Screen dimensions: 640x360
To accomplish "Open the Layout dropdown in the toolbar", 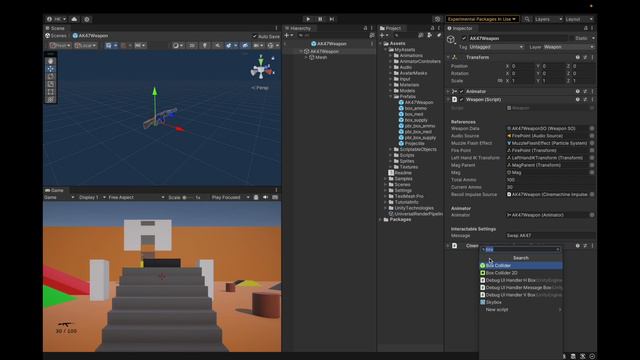I will click(579, 19).
